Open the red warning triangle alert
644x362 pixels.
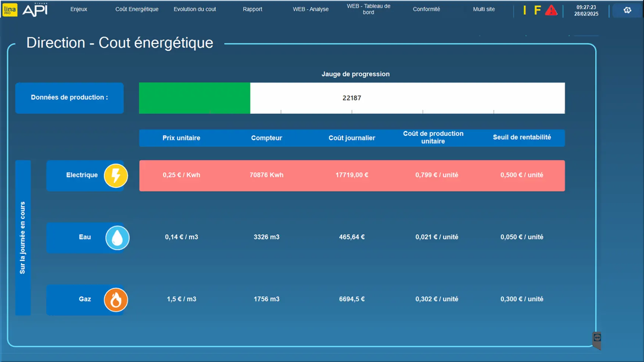[x=551, y=10]
